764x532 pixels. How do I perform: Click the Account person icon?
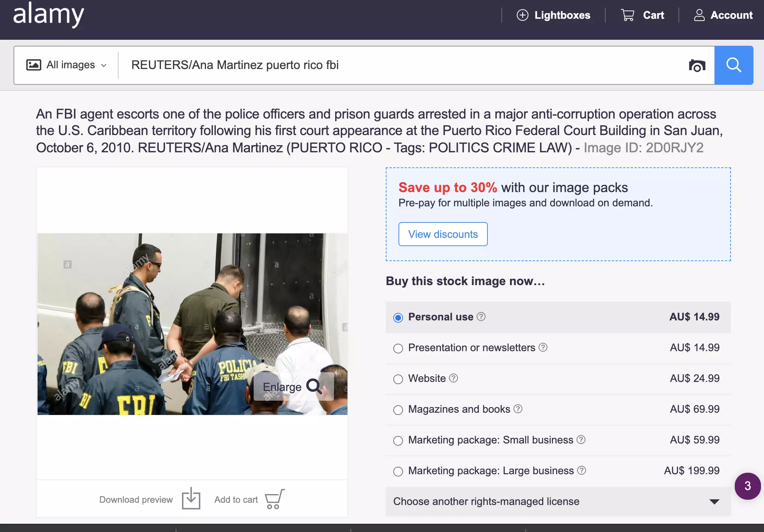[699, 15]
